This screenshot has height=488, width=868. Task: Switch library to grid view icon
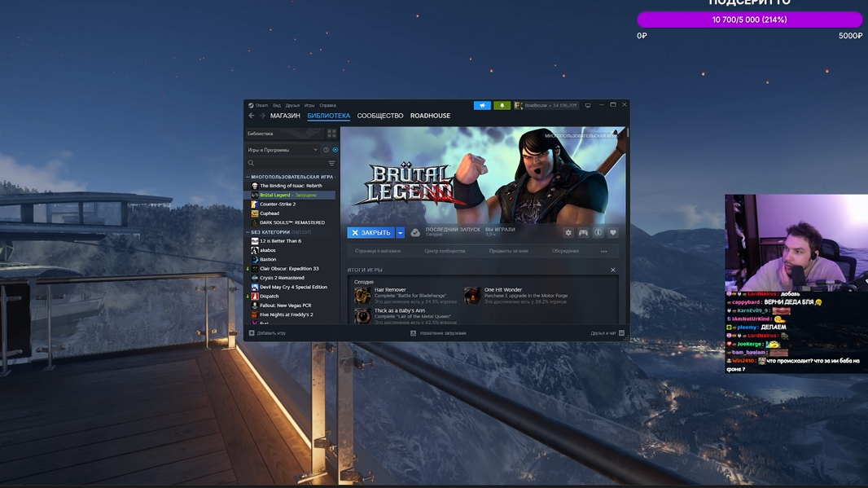[x=331, y=134]
